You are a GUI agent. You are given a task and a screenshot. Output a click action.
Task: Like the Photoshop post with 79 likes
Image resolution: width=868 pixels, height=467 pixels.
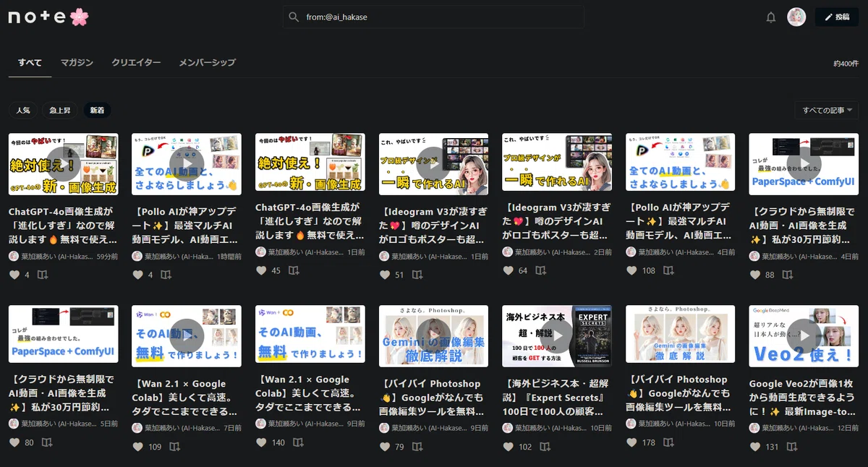[385, 447]
